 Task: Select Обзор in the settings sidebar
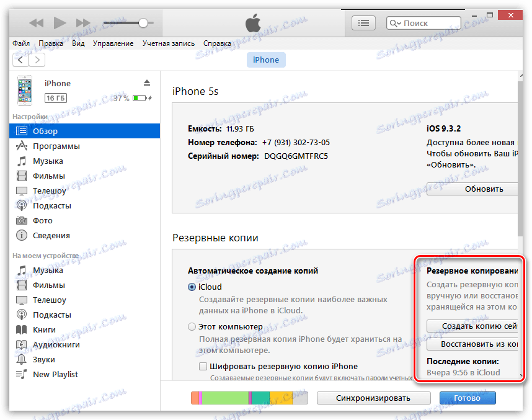click(x=84, y=131)
